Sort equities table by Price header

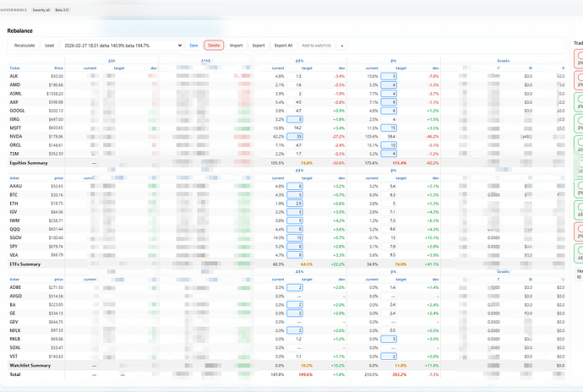coord(58,68)
